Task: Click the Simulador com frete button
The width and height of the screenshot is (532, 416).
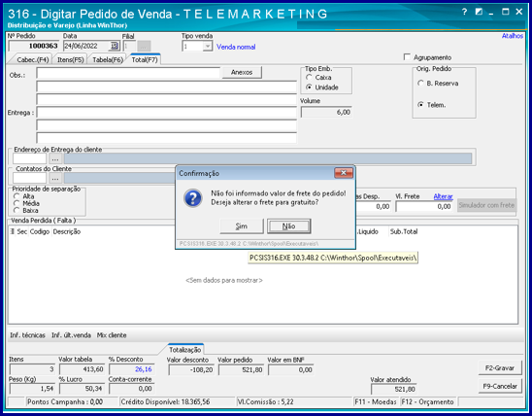Action: tap(486, 205)
